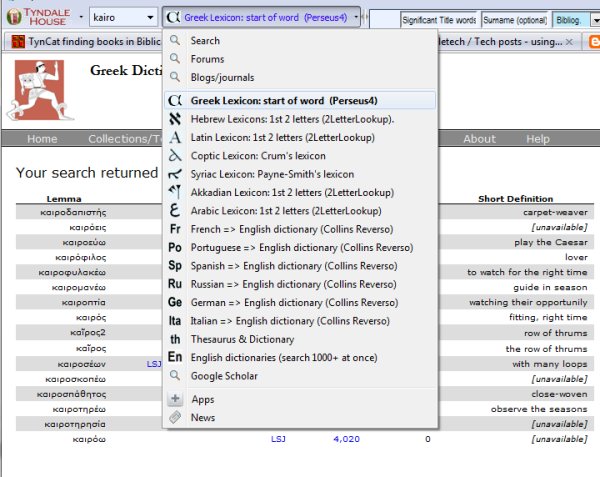This screenshot has width=600, height=477.
Task: Click the magnifier icon beside Search
Action: [x=175, y=40]
